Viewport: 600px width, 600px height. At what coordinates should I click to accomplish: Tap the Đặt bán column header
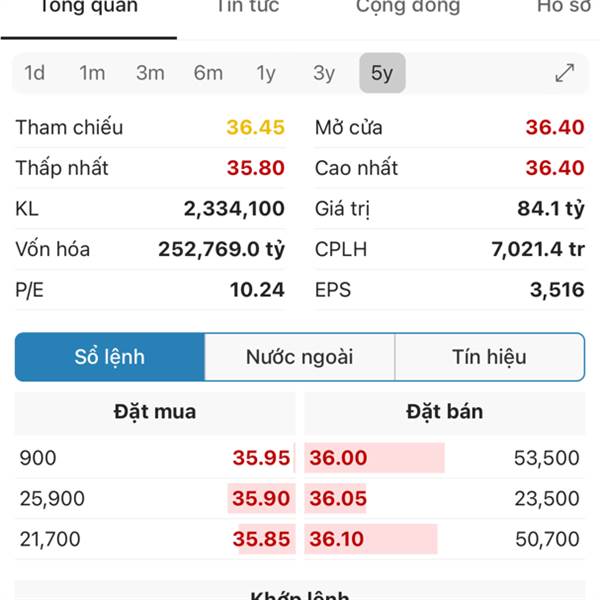(445, 412)
